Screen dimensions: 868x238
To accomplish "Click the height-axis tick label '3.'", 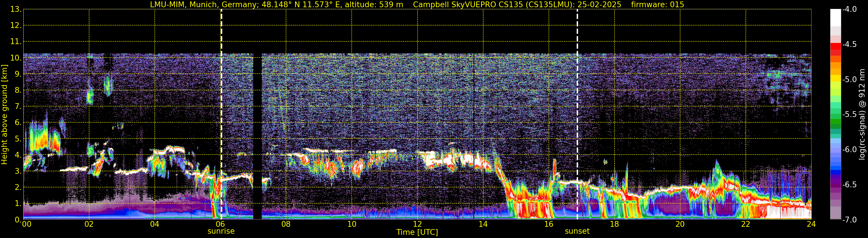I will coord(18,171).
